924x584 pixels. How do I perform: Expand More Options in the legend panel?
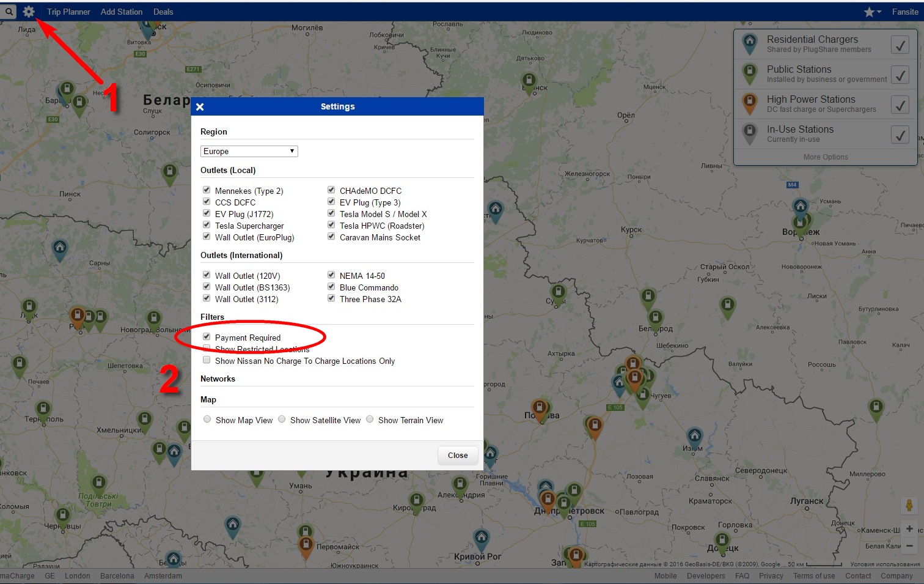[825, 157]
